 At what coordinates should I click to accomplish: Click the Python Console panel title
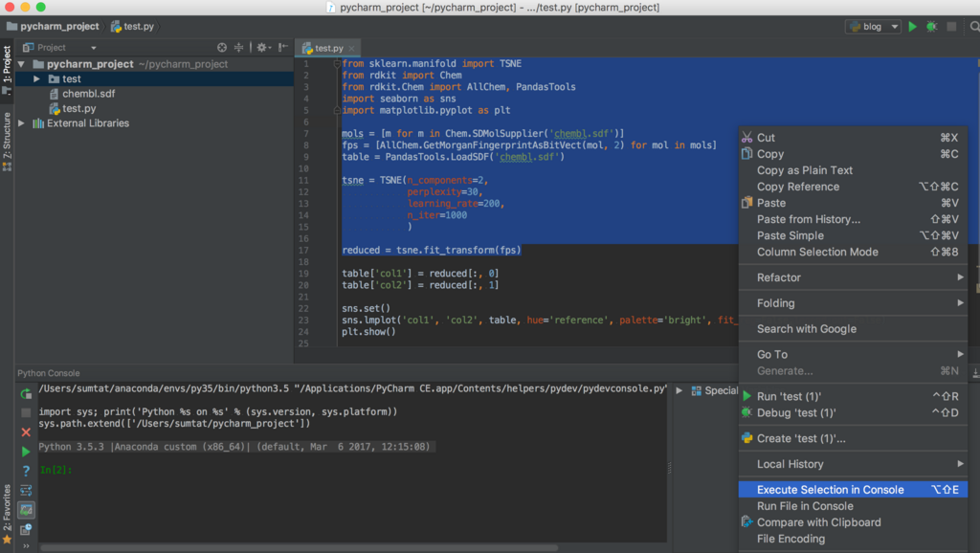pos(48,373)
